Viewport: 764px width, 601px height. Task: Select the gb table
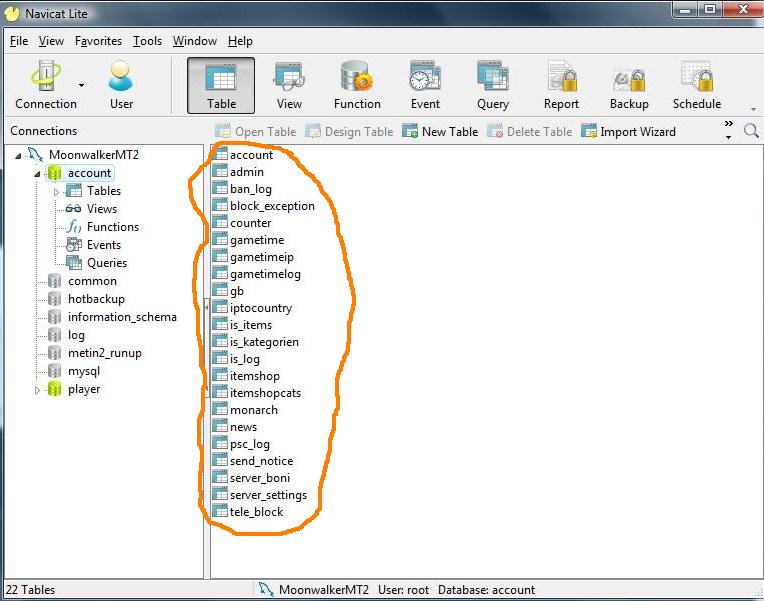coord(229,291)
